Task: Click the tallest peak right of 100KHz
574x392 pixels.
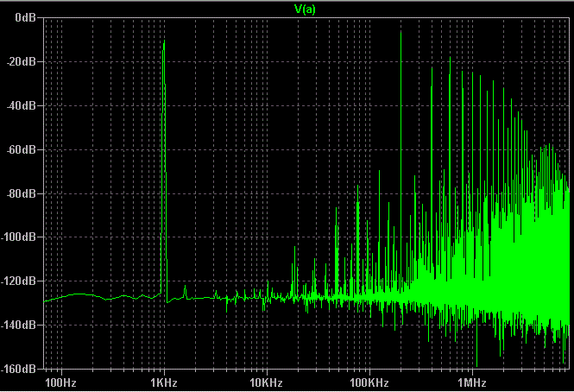Action: click(x=401, y=35)
